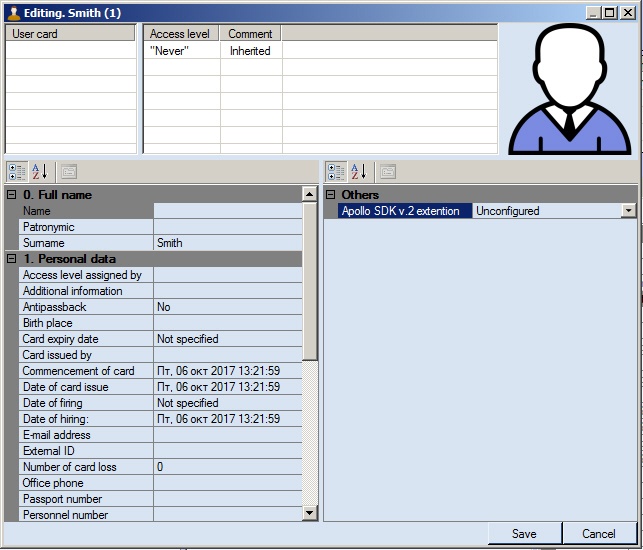Image resolution: width=643 pixels, height=550 pixels.
Task: Click the External ID value field
Action: click(228, 451)
